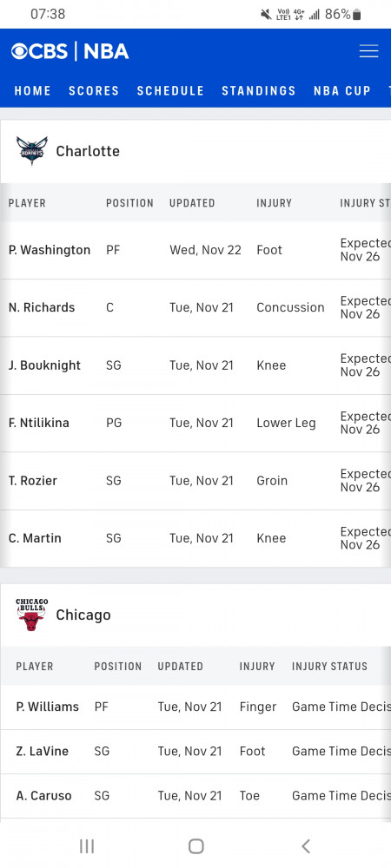Tap the Chicago Bulls team logo
This screenshot has width=391, height=868.
click(32, 615)
